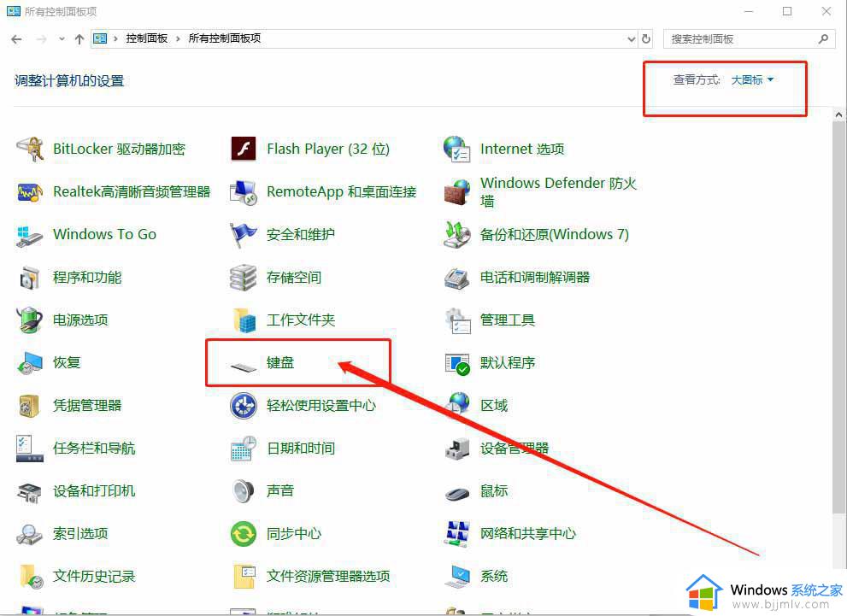The image size is (847, 616).
Task: Click the 声音 speaker icon
Action: [244, 491]
